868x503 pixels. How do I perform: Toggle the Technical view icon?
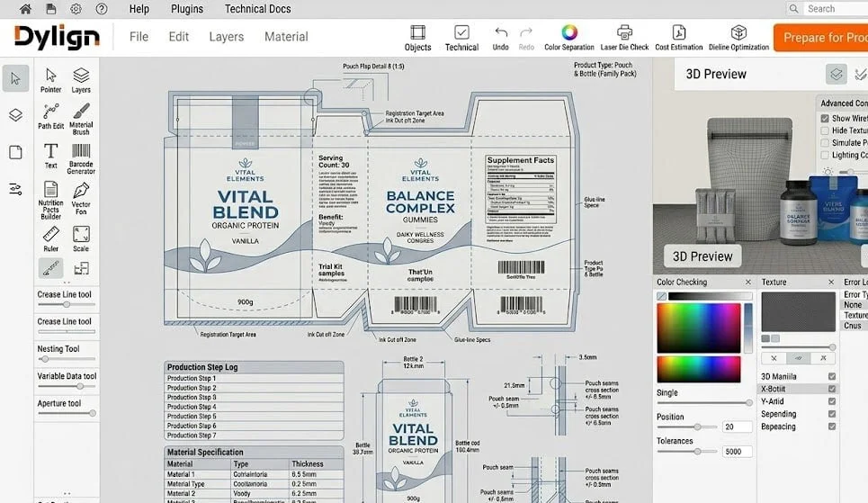click(461, 38)
